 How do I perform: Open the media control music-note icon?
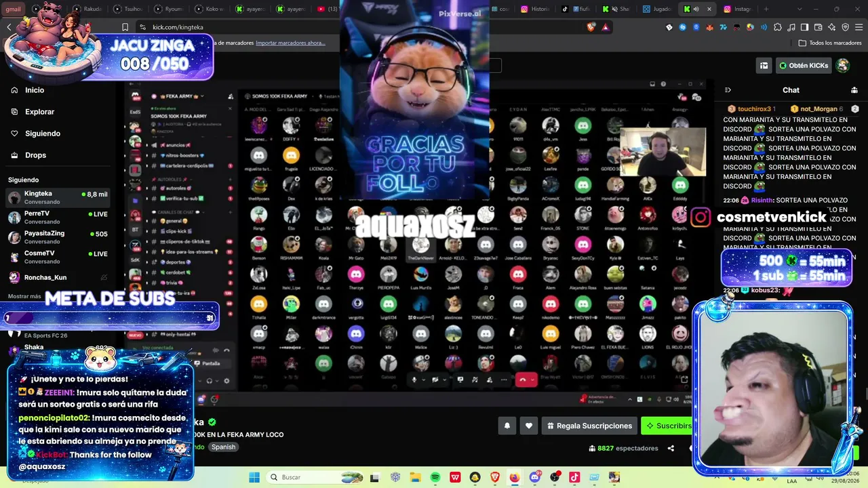pos(791,27)
